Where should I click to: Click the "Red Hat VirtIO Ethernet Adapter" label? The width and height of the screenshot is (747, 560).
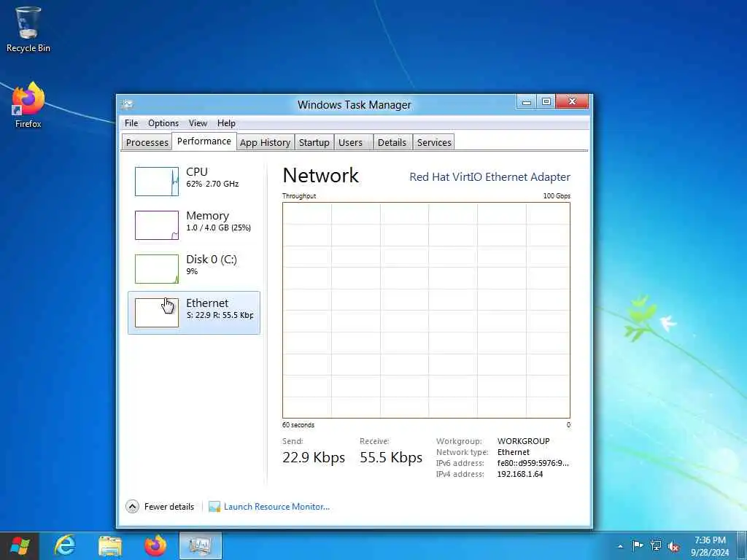[489, 176]
